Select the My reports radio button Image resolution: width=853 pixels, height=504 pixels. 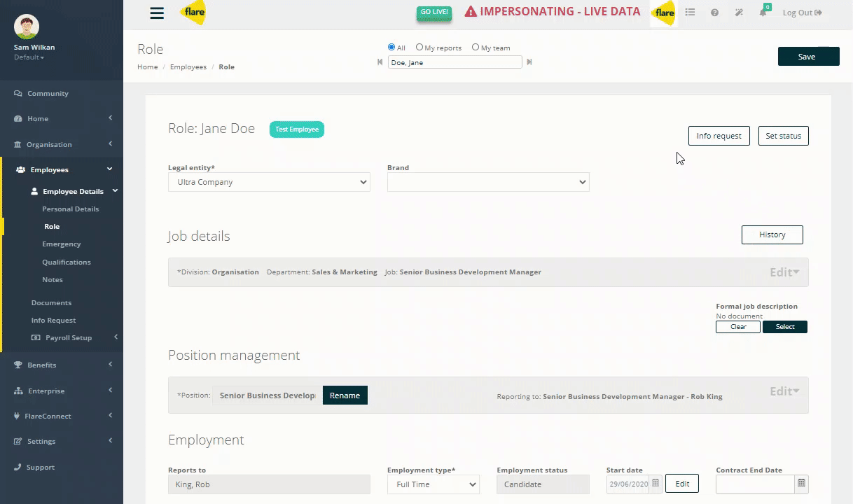pos(419,48)
